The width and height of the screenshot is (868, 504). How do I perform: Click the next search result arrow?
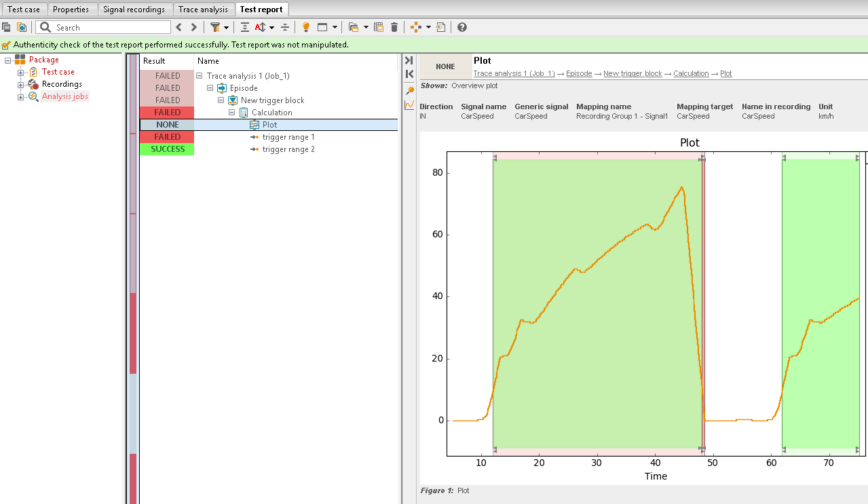[x=194, y=27]
